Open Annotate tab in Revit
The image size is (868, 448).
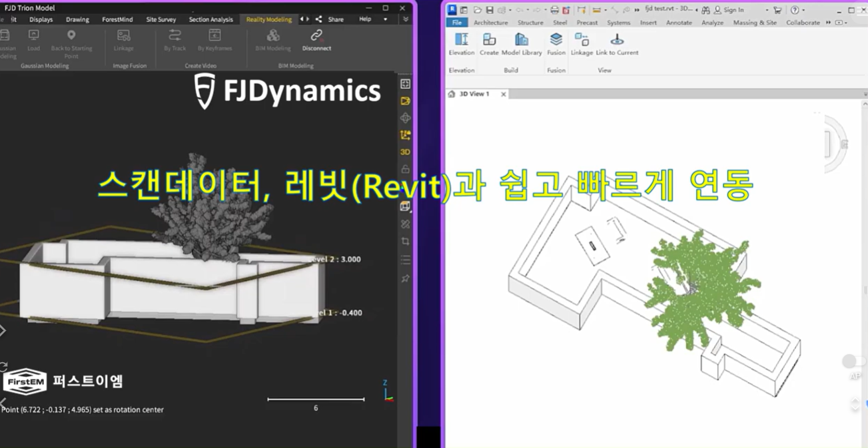tap(679, 23)
